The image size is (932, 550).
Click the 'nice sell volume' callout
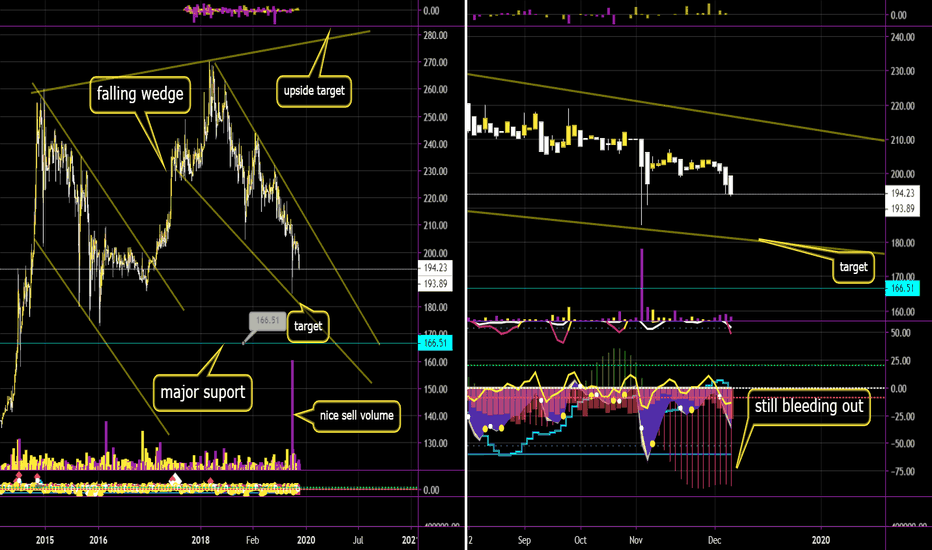click(357, 416)
